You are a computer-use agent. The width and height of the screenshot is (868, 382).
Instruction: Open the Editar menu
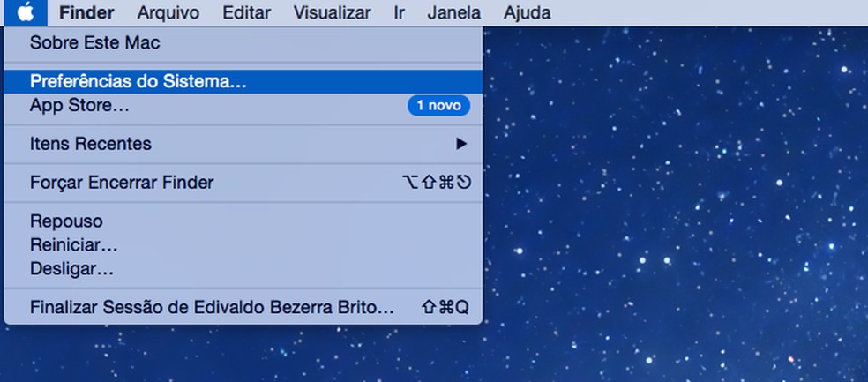tap(247, 12)
